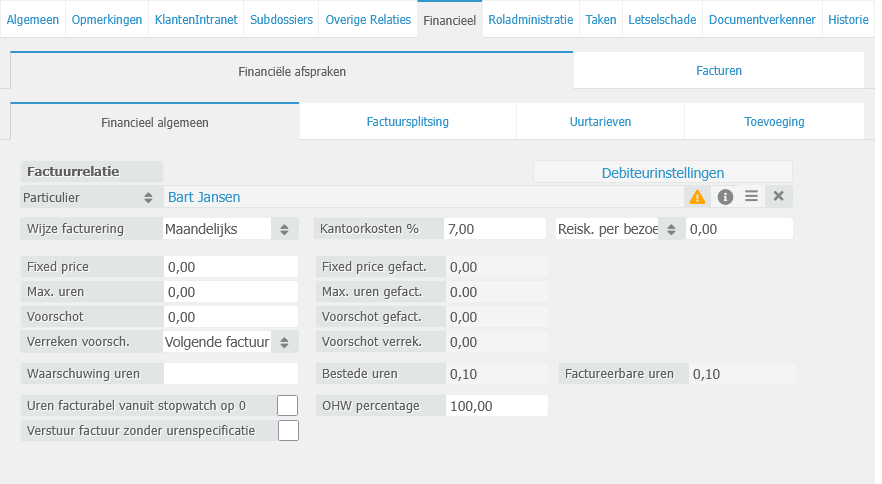This screenshot has width=882, height=484.
Task: Switch to the Roladministratie tab
Action: [x=531, y=19]
